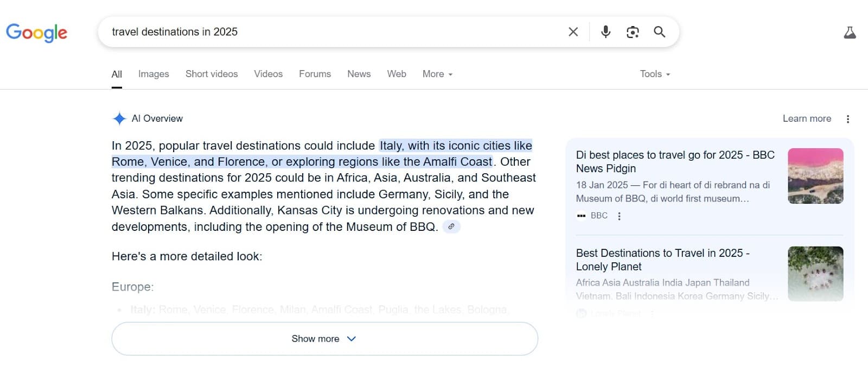This screenshot has width=868, height=365.
Task: Expand the More search filters dropdown
Action: coord(437,74)
